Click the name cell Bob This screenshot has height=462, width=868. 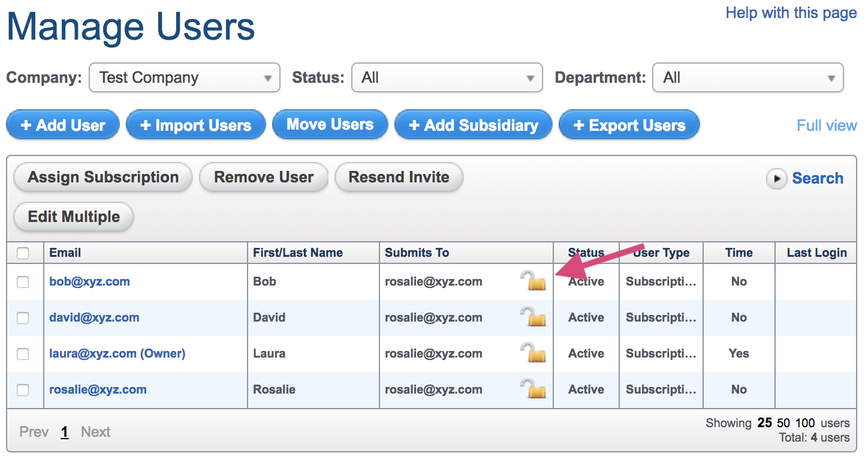(x=264, y=281)
